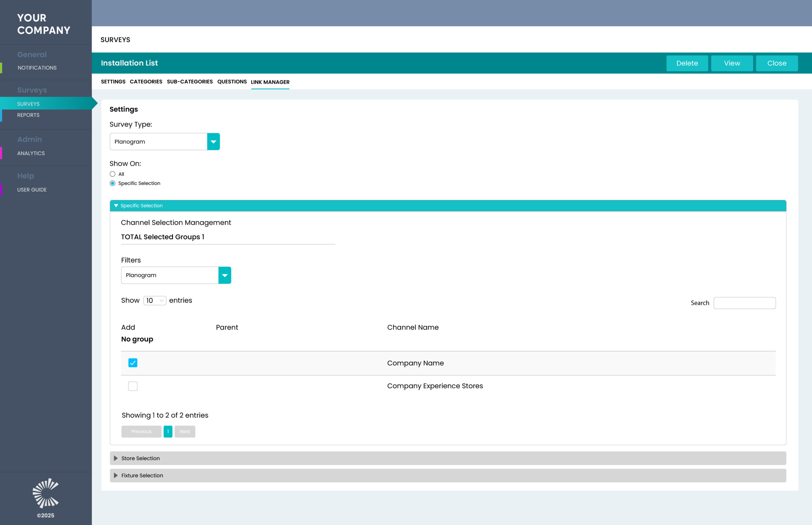812x525 pixels.
Task: Click the Next pagination button
Action: [185, 432]
